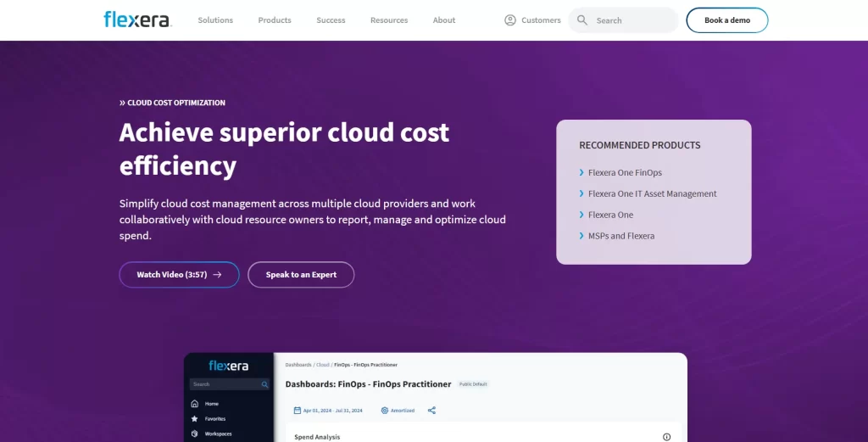Screen dimensions: 868x442
Task: Open the MSPs and Flexera link
Action: point(621,235)
